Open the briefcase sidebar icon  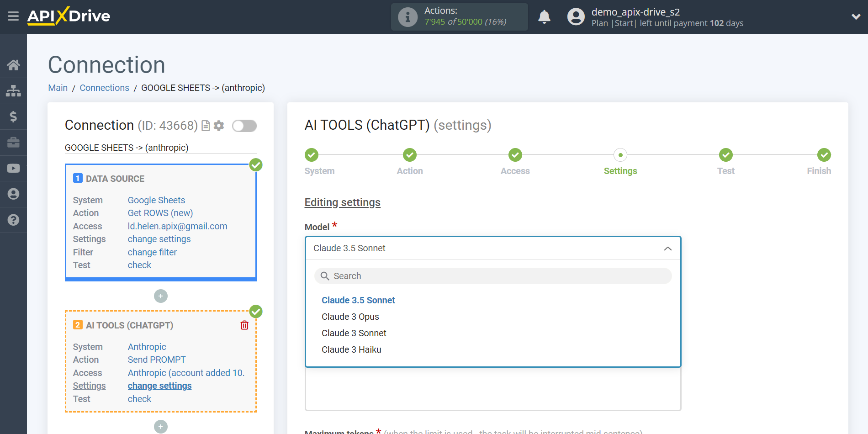pyautogui.click(x=13, y=143)
